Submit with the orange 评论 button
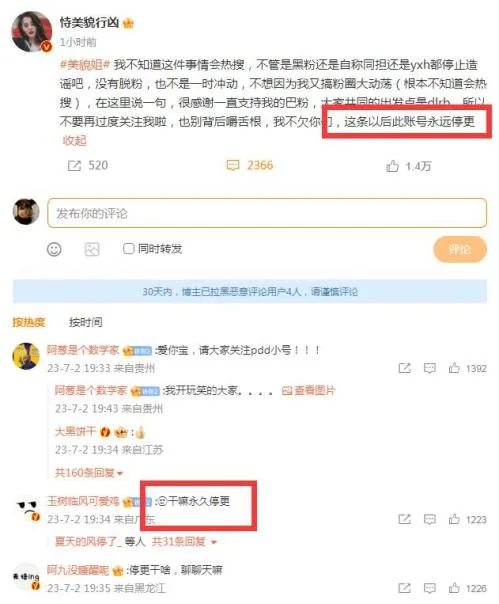 click(x=460, y=250)
